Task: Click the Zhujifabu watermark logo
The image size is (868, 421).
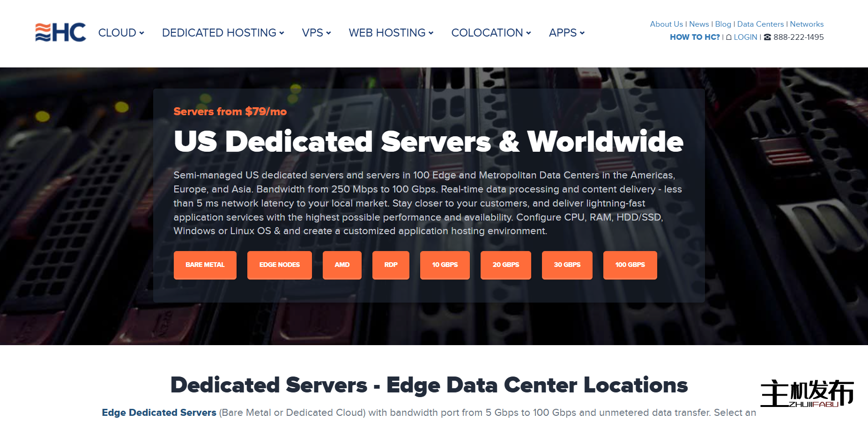Action: [x=807, y=393]
